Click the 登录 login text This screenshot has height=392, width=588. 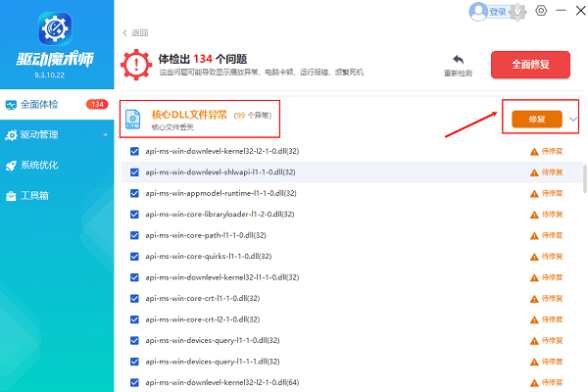point(498,12)
